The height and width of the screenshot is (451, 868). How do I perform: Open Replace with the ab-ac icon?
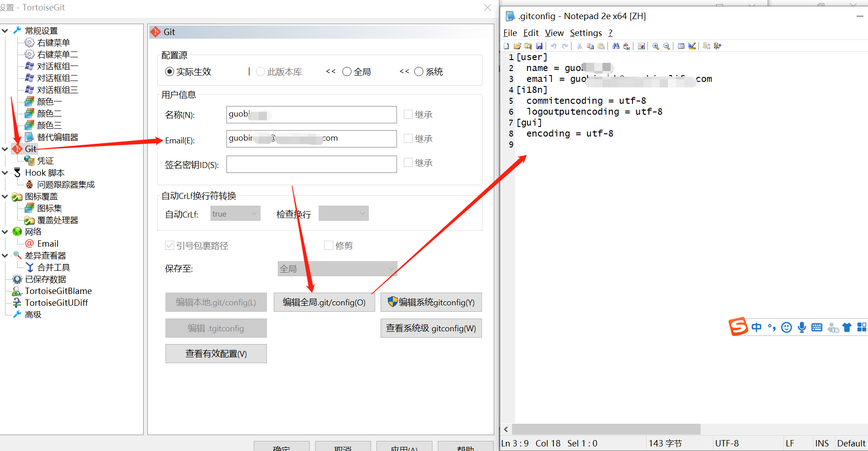tap(627, 46)
